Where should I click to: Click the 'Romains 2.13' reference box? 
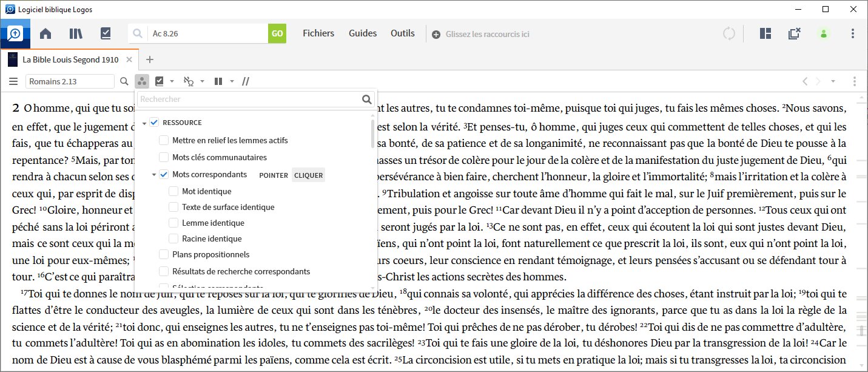70,81
